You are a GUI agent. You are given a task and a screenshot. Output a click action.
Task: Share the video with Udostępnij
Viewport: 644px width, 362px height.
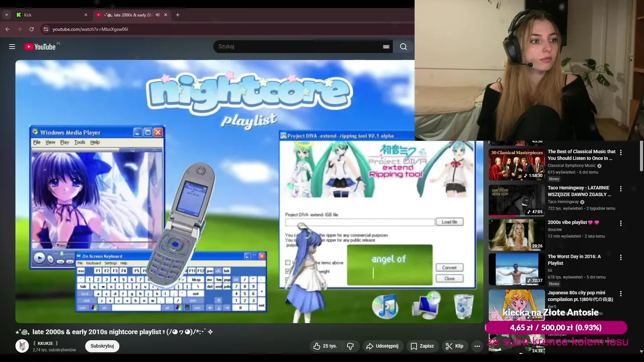pos(382,346)
